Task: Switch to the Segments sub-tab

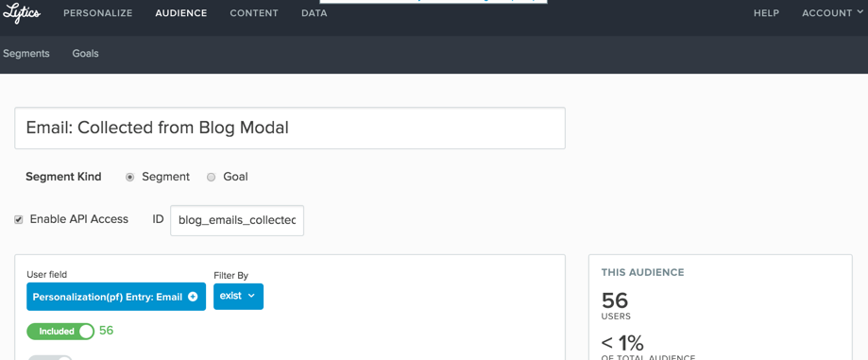Action: [26, 54]
